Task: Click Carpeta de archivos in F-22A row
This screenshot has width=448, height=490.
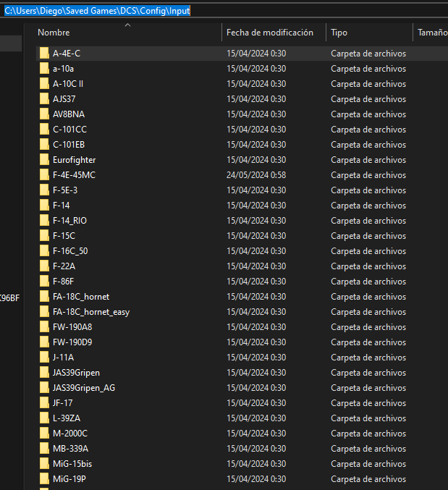Action: click(368, 266)
